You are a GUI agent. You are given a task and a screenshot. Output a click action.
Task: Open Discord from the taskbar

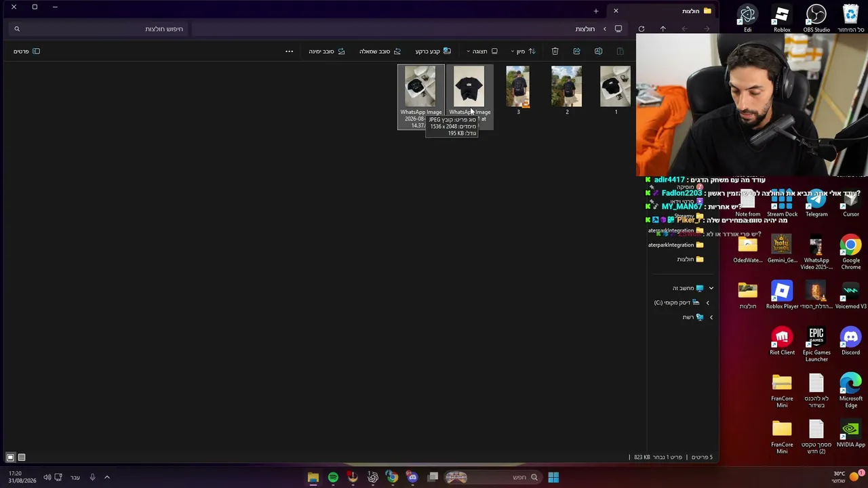(412, 477)
